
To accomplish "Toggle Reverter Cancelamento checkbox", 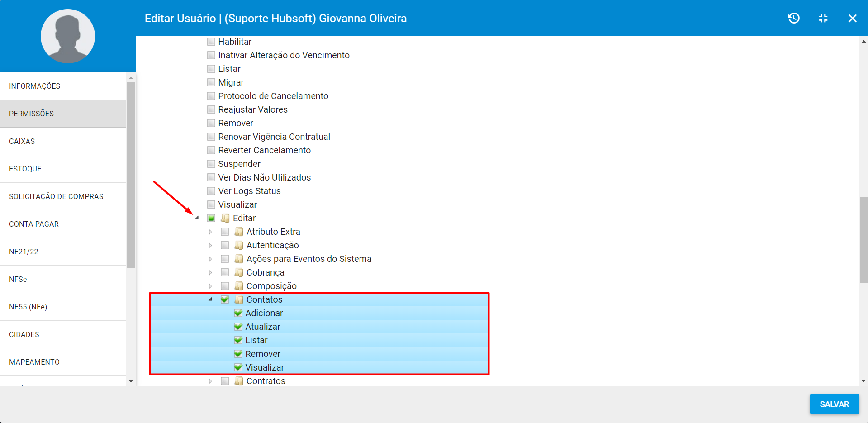I will [211, 150].
